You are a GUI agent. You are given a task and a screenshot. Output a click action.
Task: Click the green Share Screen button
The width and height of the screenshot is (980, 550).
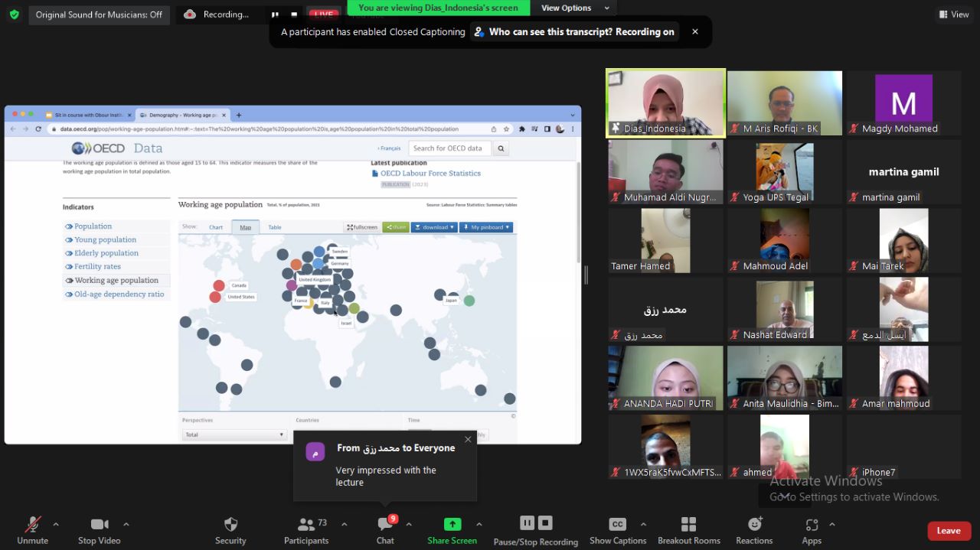(452, 530)
